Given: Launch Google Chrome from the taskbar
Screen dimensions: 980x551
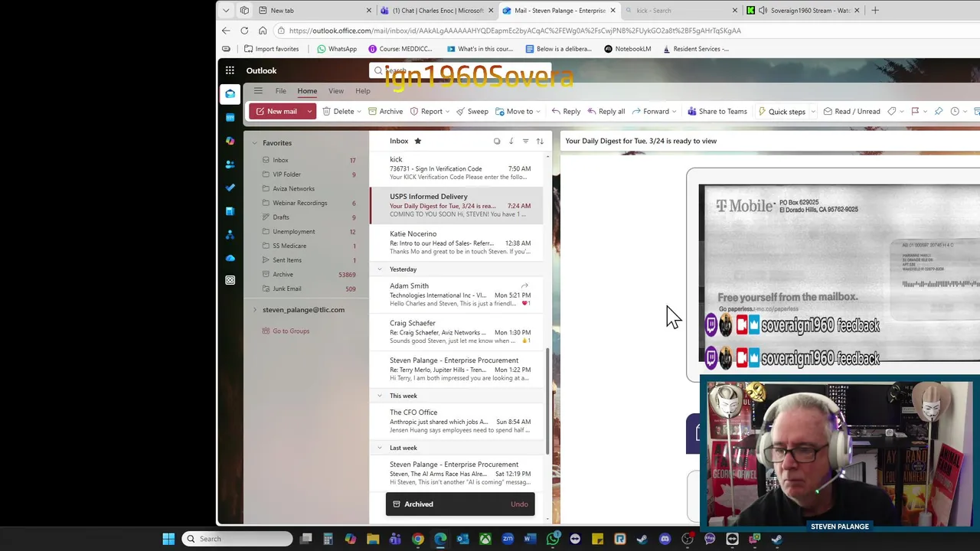Looking at the screenshot, I should (x=417, y=539).
